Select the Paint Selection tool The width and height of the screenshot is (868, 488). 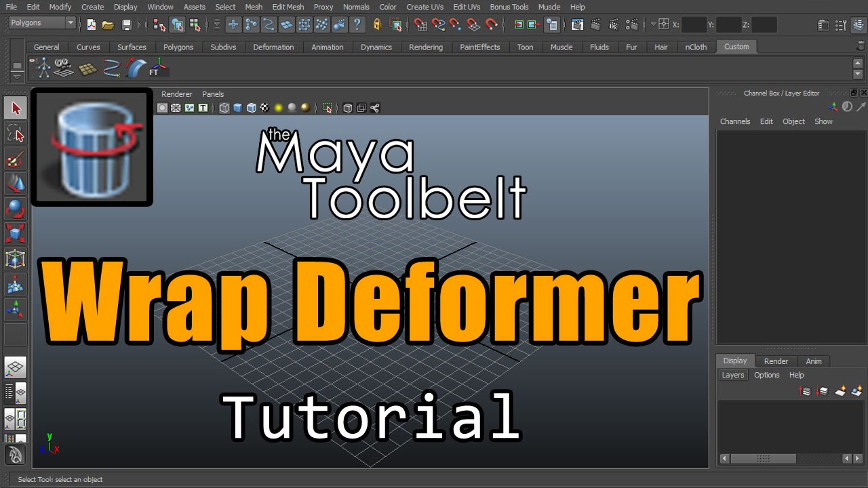coord(16,159)
